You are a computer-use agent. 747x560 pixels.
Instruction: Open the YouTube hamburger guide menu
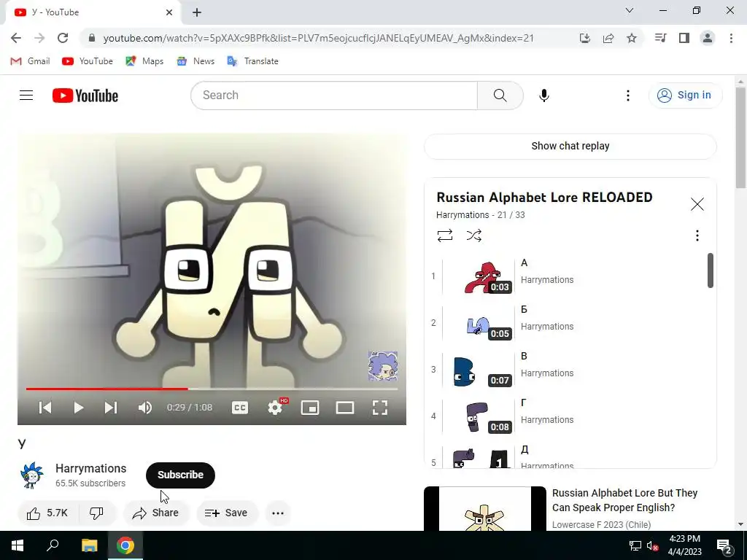(x=26, y=96)
